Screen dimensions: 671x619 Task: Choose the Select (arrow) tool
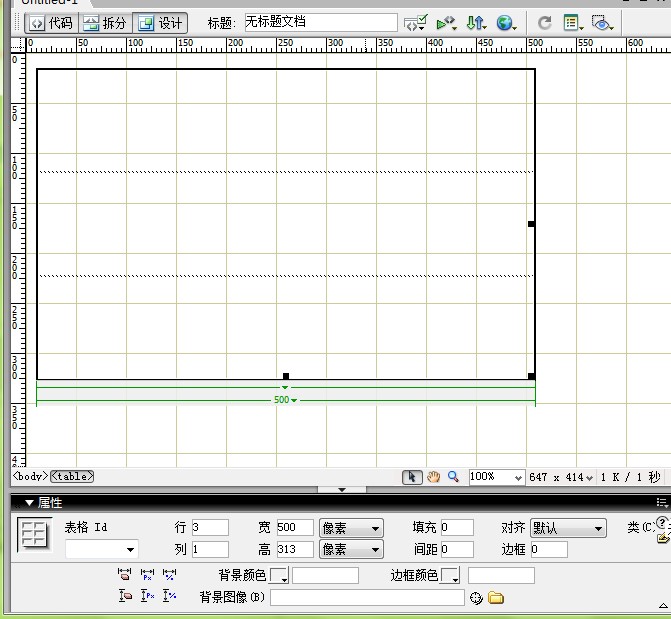412,477
